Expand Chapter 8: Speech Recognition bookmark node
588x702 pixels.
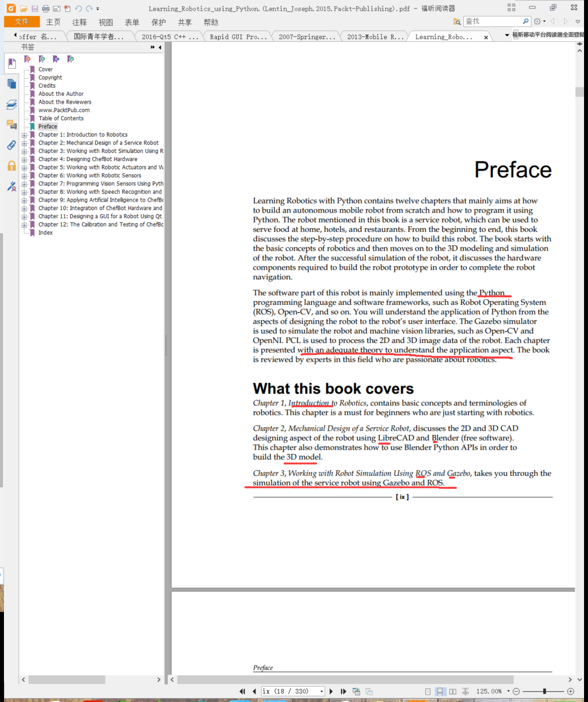click(x=24, y=193)
